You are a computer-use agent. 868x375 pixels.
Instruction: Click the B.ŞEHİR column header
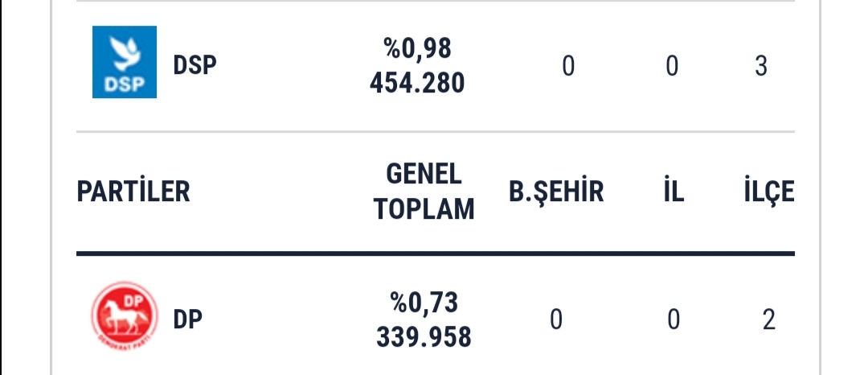point(556,192)
